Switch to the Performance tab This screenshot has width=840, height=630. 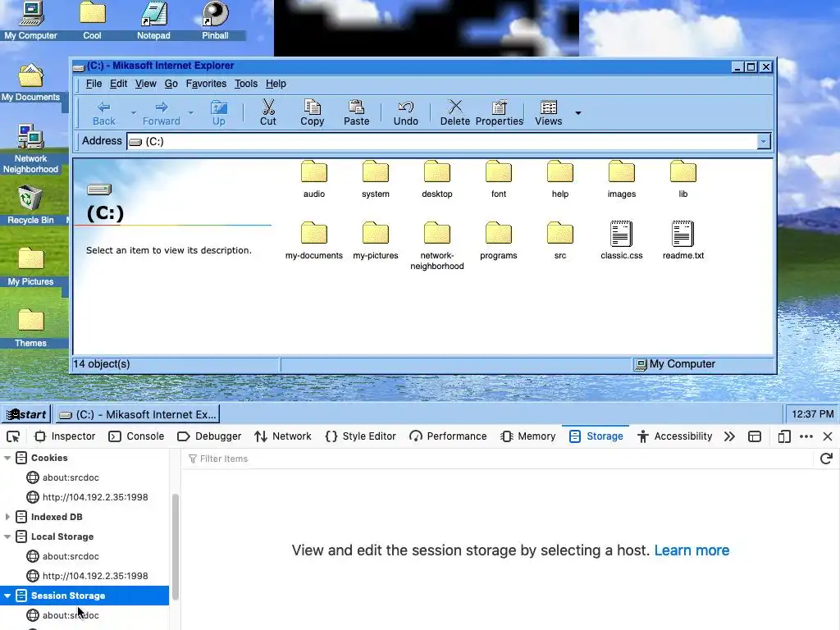pos(448,436)
